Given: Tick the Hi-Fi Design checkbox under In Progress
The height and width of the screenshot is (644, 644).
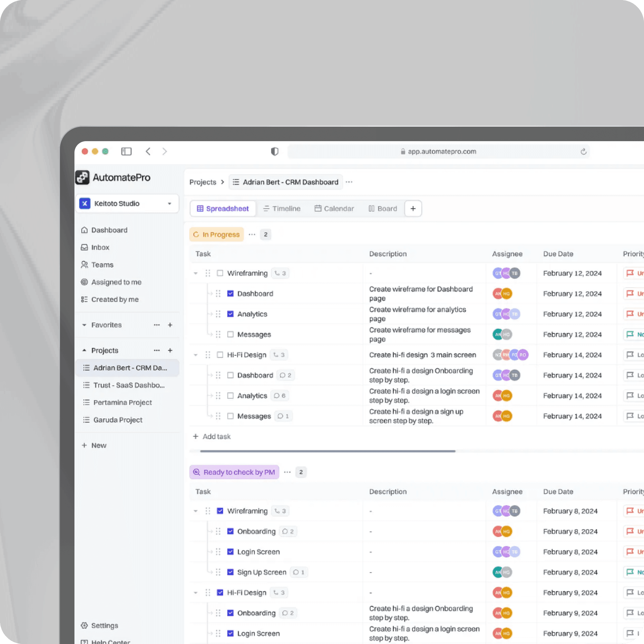Looking at the screenshot, I should tap(220, 355).
